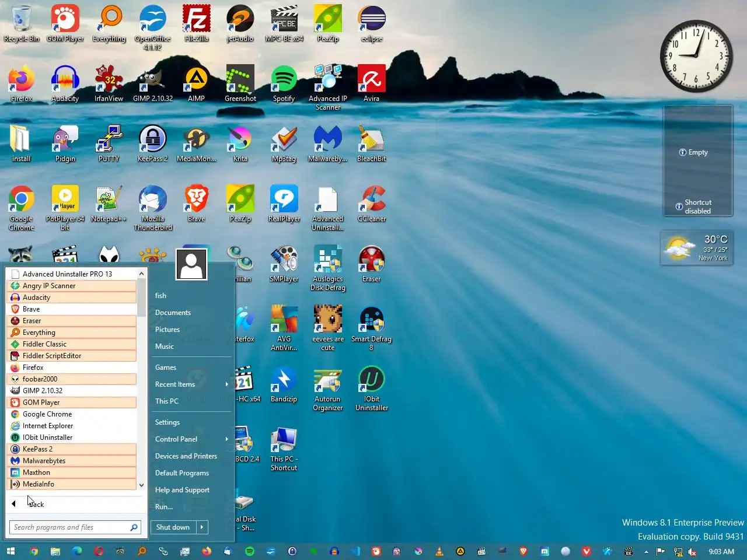Select MediaInfo in programs list
747x560 pixels.
click(72, 484)
